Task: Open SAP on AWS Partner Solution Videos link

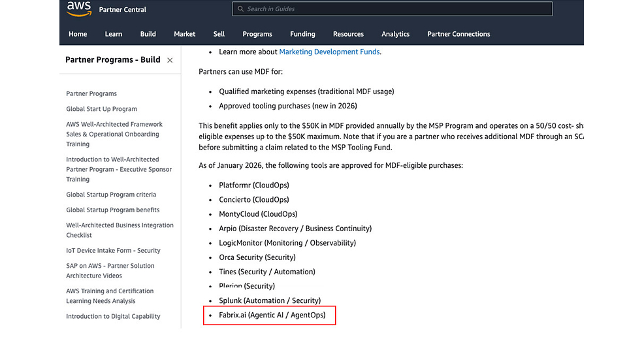Action: [x=110, y=271]
